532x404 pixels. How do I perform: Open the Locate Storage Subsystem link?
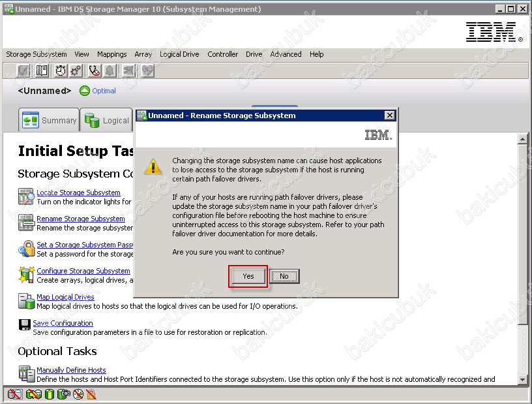[x=78, y=193]
